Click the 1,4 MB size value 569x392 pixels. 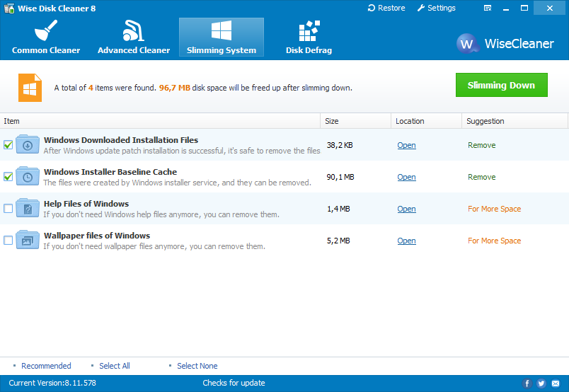tap(338, 209)
